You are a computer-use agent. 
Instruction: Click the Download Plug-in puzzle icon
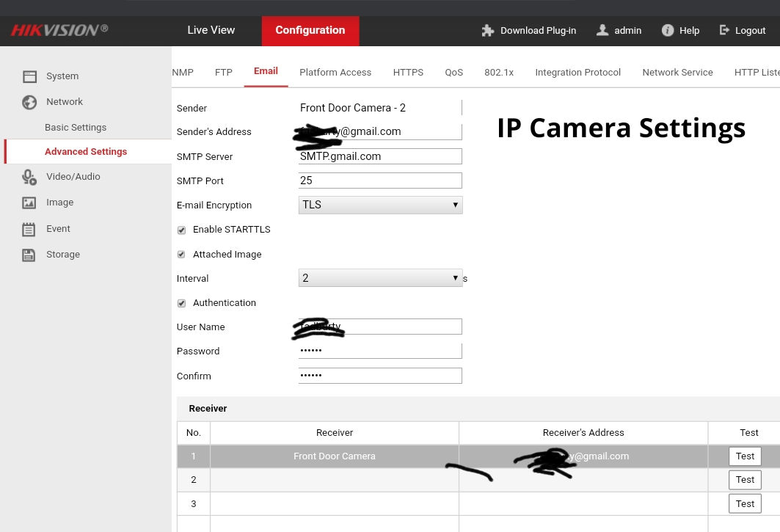(488, 31)
